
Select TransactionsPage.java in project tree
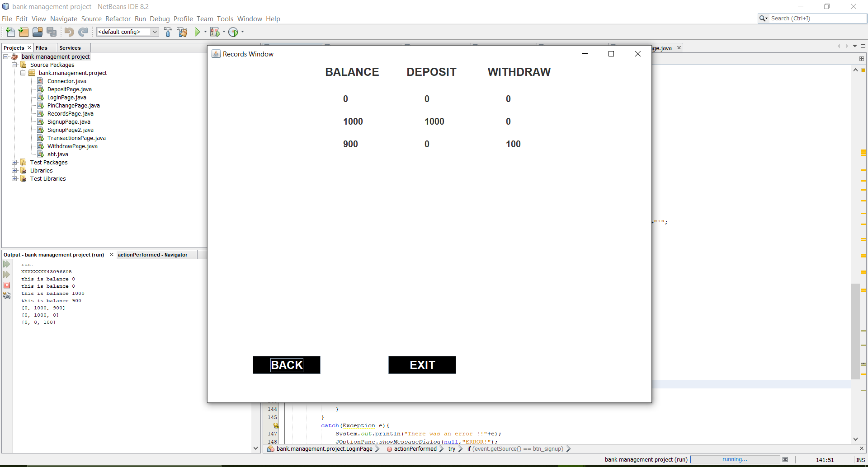point(76,138)
